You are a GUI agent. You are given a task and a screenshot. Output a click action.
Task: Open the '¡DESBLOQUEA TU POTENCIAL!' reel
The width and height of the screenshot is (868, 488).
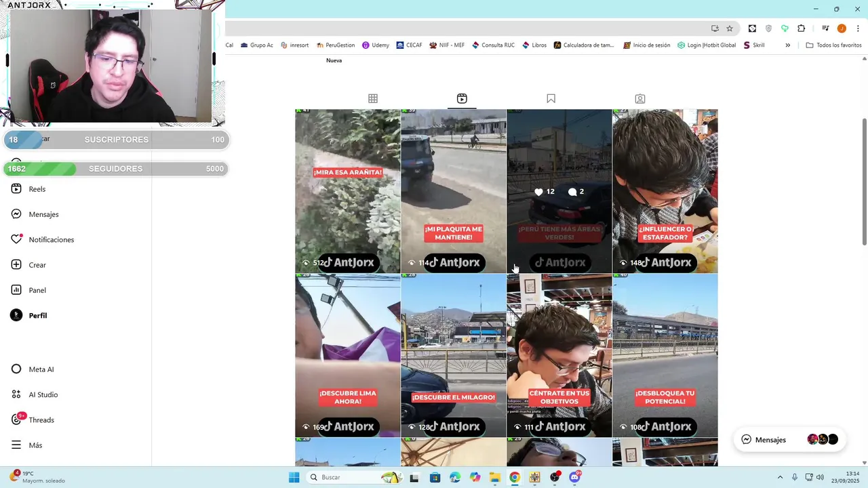click(665, 356)
